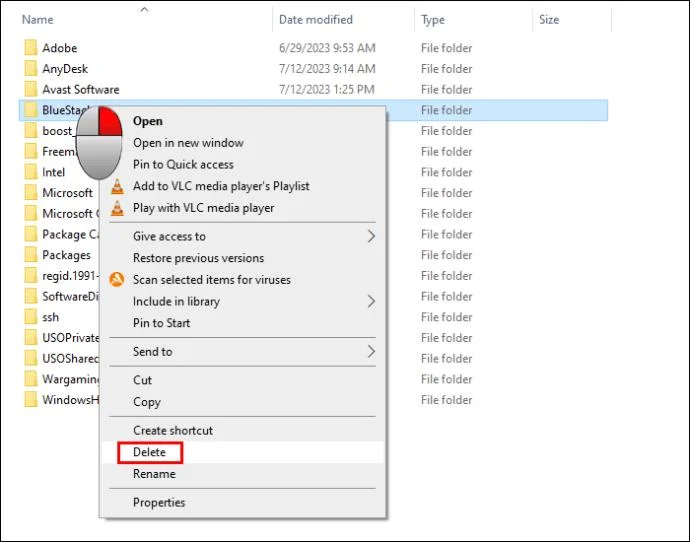Click the Adobe folder icon
690x542 pixels.
pos(30,48)
